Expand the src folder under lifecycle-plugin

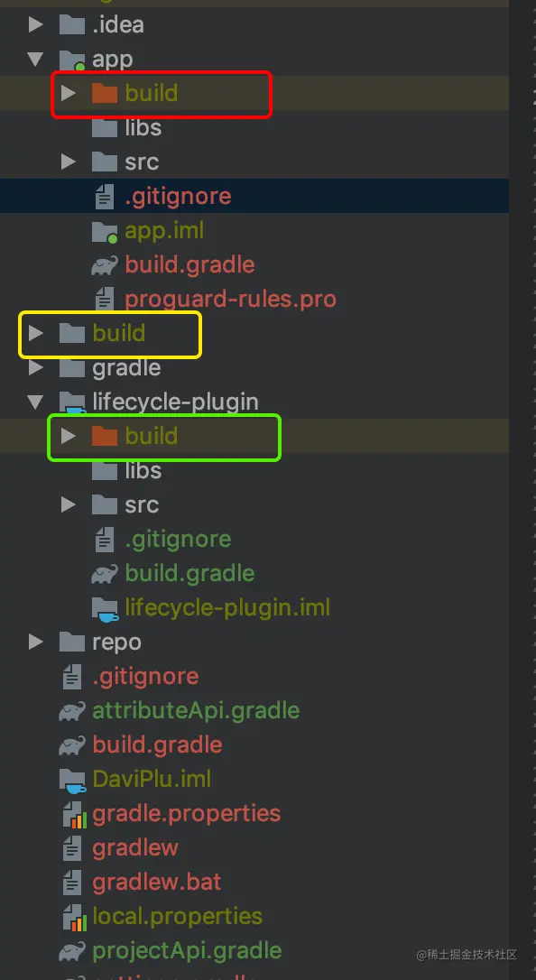[x=70, y=504]
